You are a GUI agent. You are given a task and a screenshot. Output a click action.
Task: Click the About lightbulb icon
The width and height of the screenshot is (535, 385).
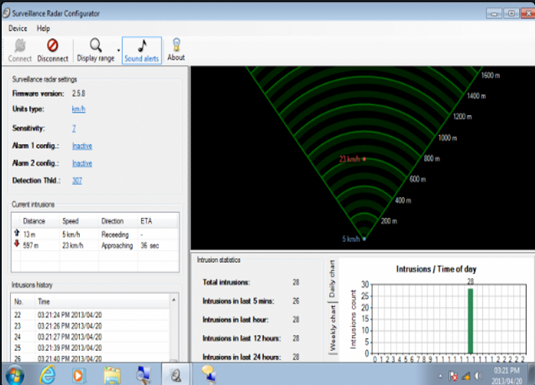tap(176, 45)
